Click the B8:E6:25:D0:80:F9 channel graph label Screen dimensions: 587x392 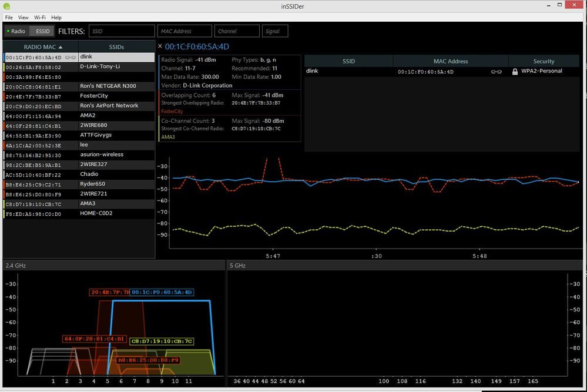(x=148, y=360)
